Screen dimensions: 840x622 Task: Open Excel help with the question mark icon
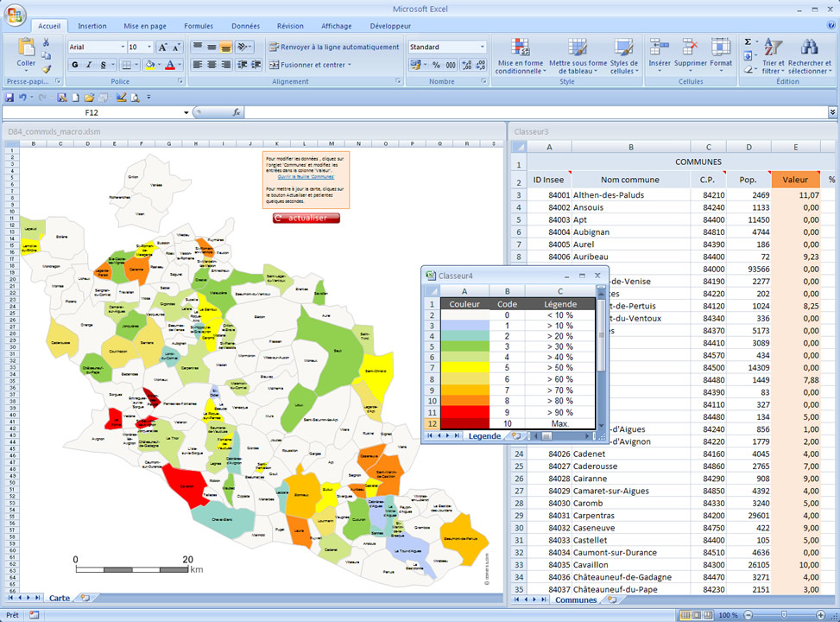[831, 25]
